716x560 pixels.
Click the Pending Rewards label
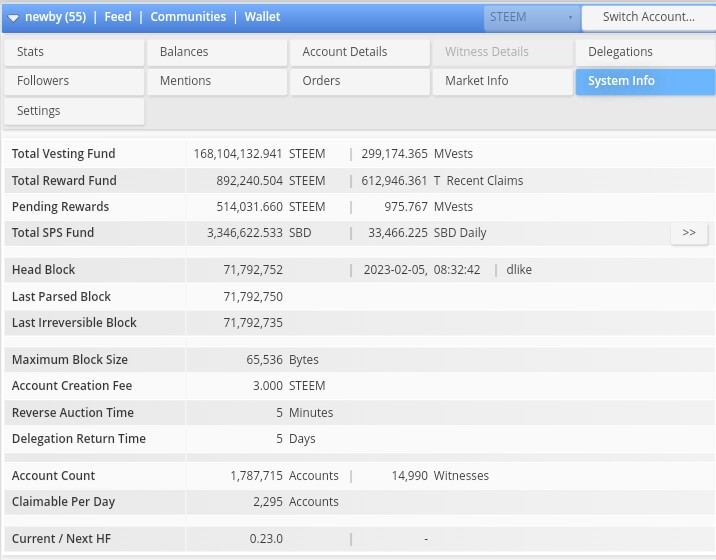60,207
